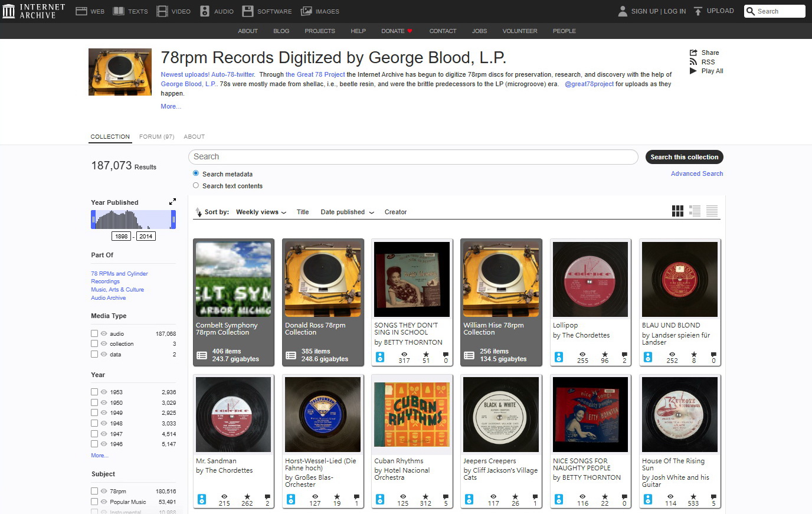The image size is (812, 514).
Task: Click the 1898 start year box
Action: (122, 236)
